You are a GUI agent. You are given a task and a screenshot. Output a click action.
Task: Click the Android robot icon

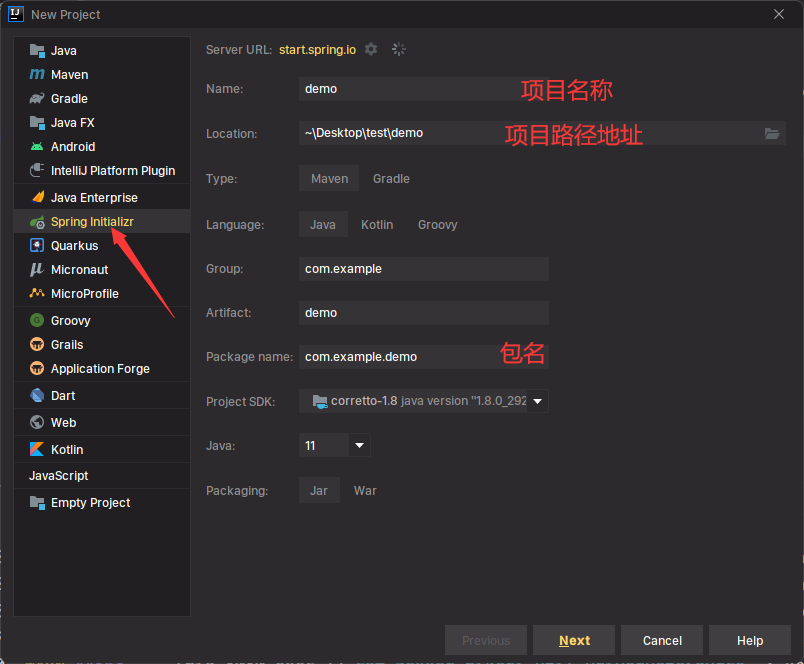pos(37,147)
